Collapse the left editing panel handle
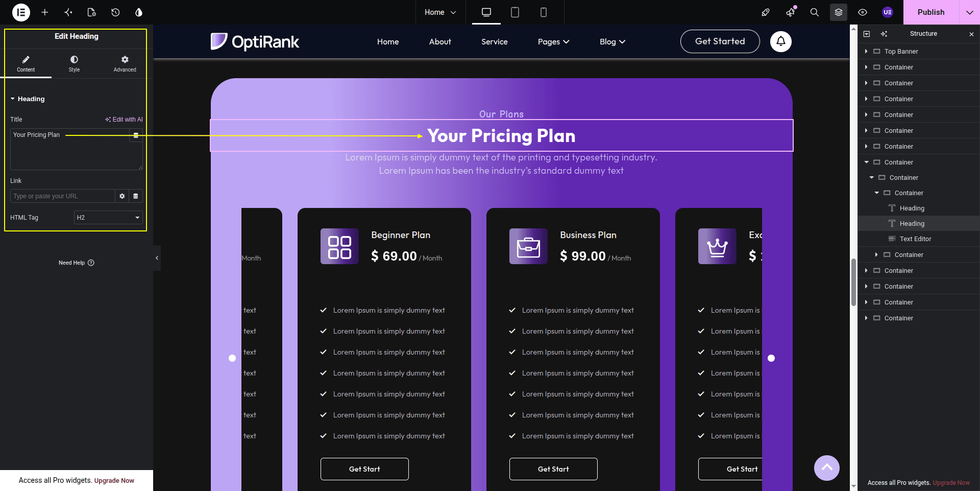Image resolution: width=980 pixels, height=491 pixels. [x=157, y=258]
